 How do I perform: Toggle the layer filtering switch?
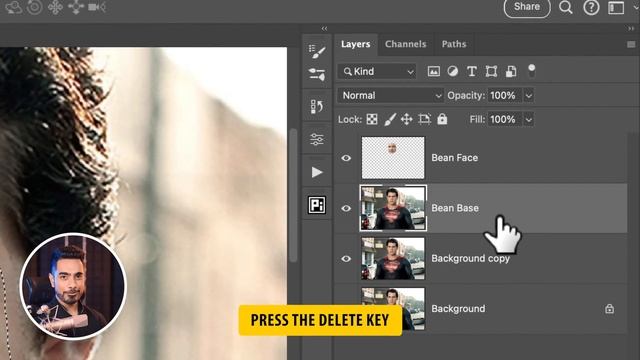[531, 71]
